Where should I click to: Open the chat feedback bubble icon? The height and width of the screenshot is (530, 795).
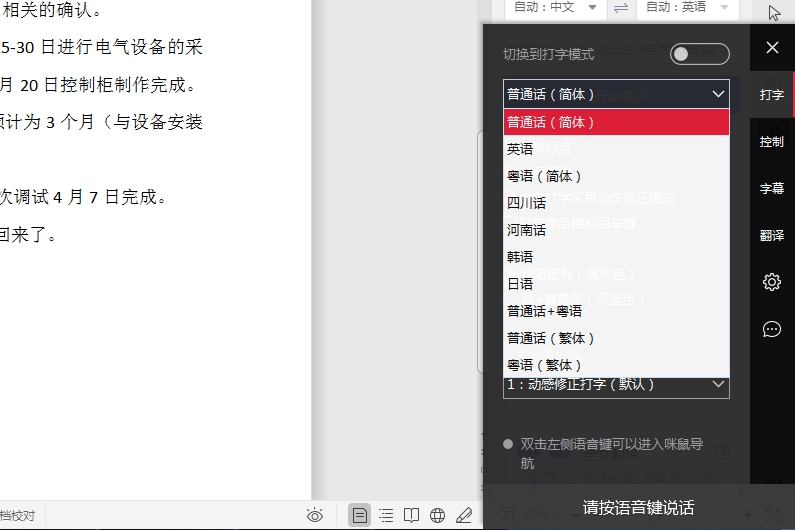coord(772,329)
